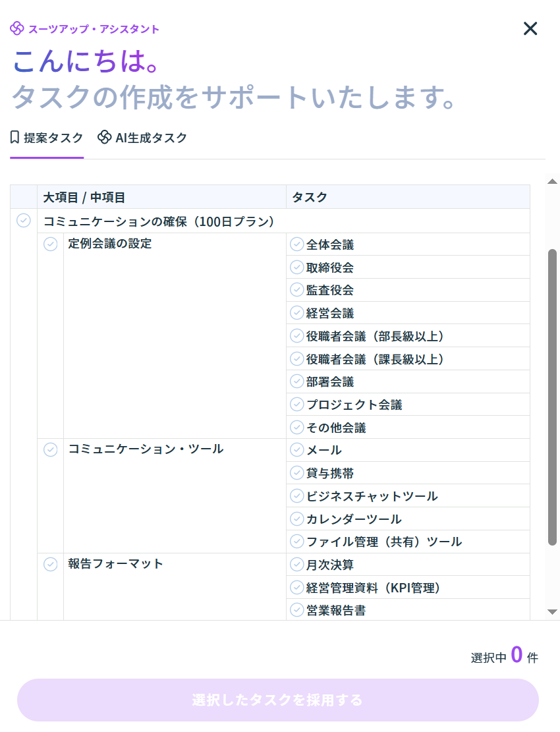The height and width of the screenshot is (732, 560).
Task: Select the 報告フォーマット group check circle
Action: coord(51,564)
